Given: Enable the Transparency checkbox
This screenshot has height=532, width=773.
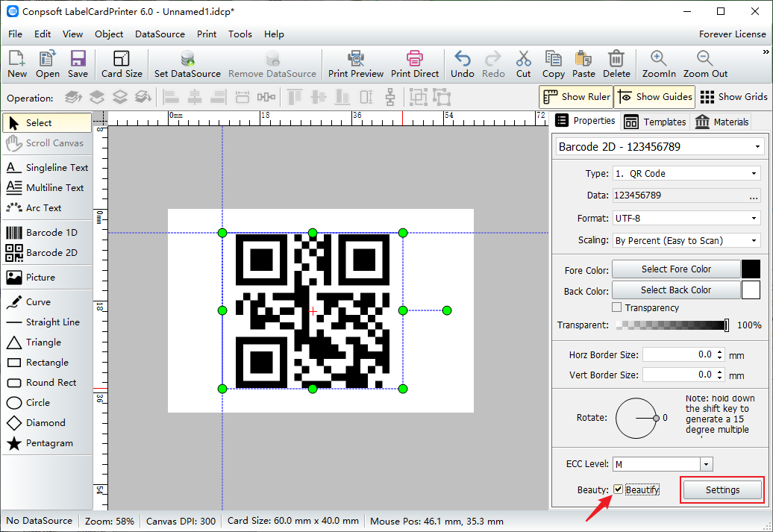Looking at the screenshot, I should 617,307.
